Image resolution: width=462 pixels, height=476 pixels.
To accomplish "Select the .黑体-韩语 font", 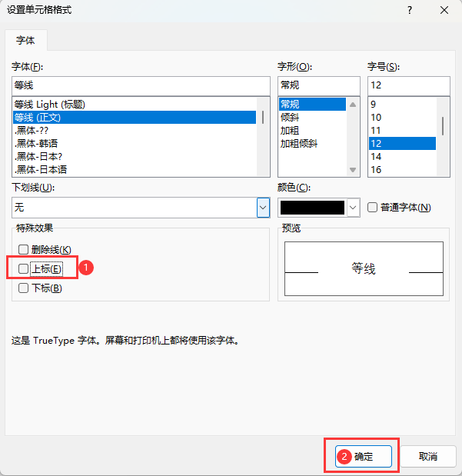I will click(x=135, y=144).
